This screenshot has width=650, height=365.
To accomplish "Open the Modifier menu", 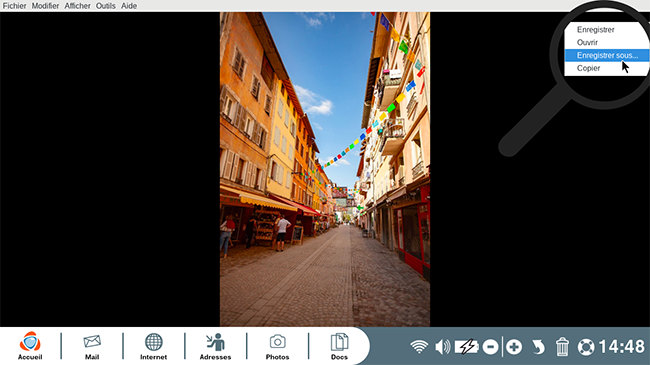I will click(45, 6).
